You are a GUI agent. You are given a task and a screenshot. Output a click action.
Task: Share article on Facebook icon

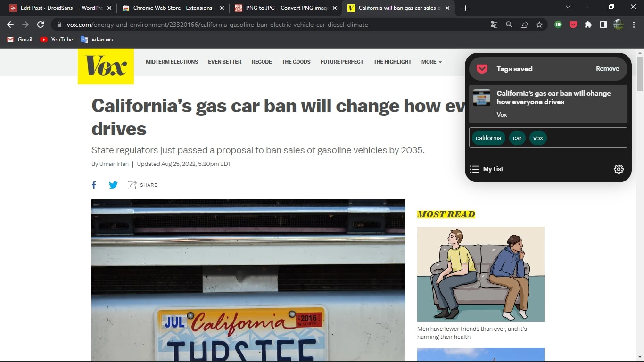pos(94,185)
